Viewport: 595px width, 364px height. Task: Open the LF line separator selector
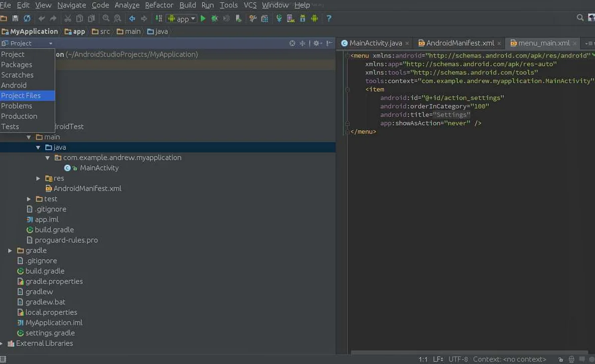coord(438,359)
